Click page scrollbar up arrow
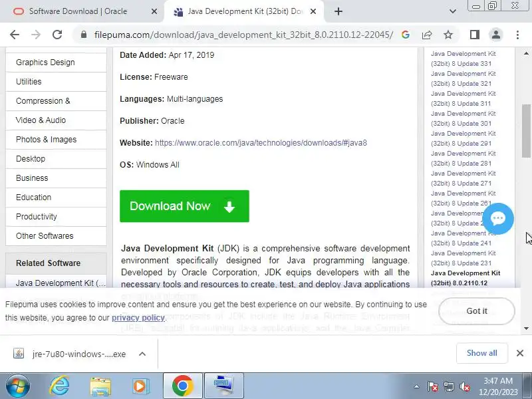 tap(526, 53)
